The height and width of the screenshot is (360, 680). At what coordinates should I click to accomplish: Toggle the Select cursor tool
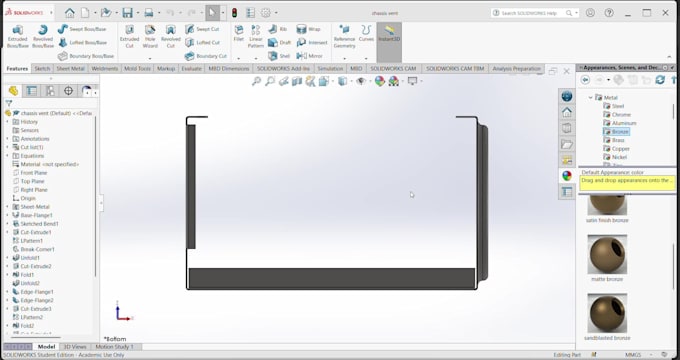pos(212,13)
